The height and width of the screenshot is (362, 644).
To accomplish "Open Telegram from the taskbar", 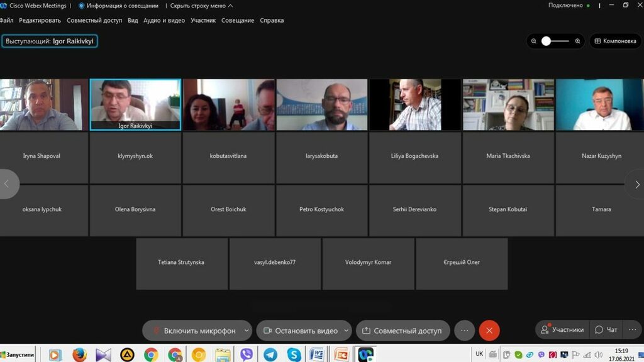I will tap(270, 354).
